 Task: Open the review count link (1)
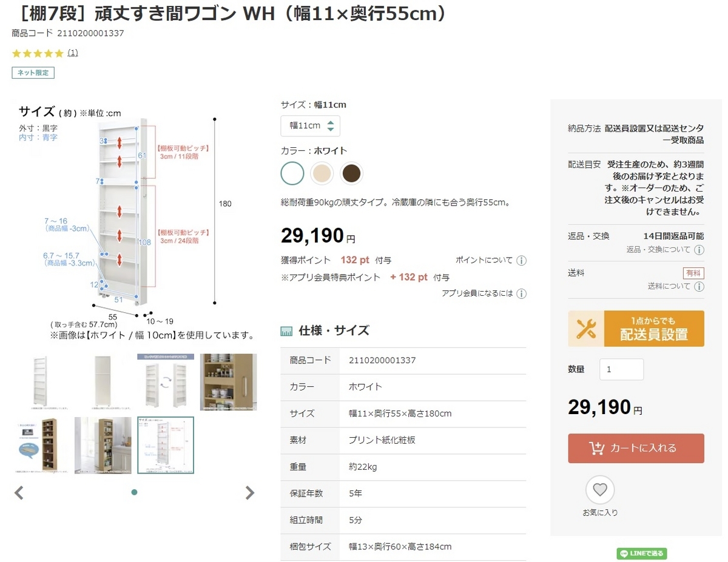pos(73,53)
